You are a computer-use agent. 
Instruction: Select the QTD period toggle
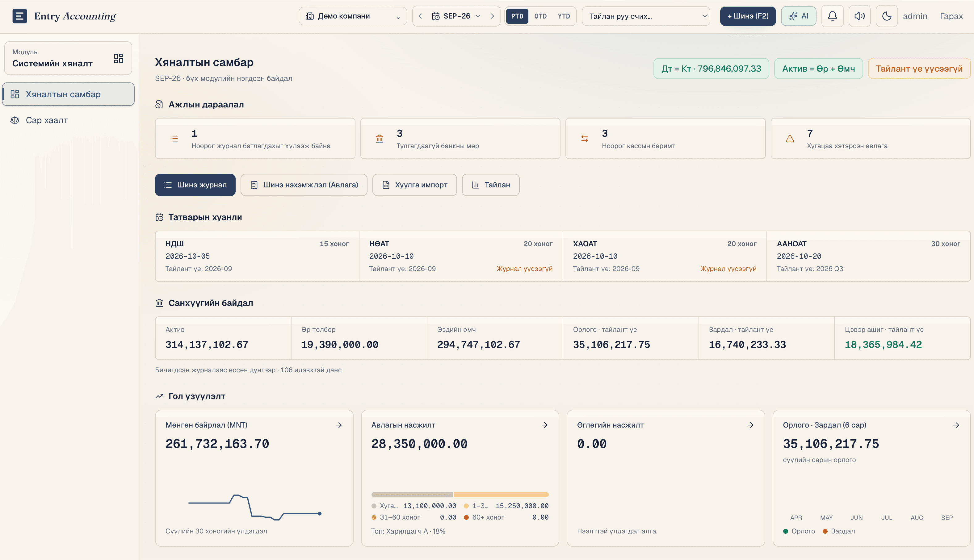click(x=540, y=16)
